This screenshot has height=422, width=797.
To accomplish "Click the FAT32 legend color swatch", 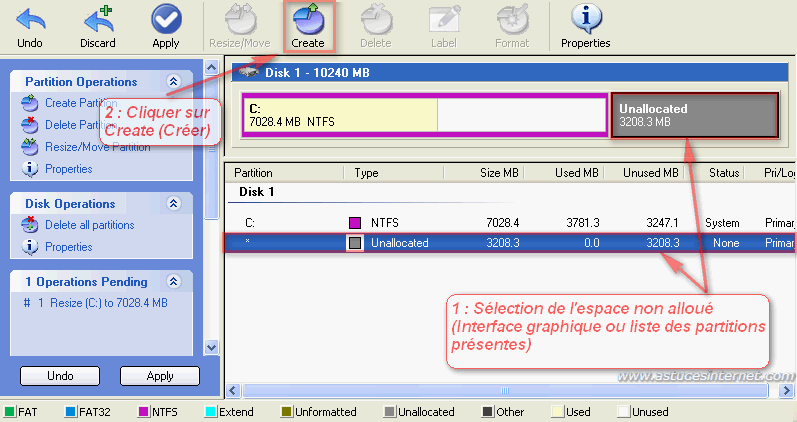I will 71,411.
